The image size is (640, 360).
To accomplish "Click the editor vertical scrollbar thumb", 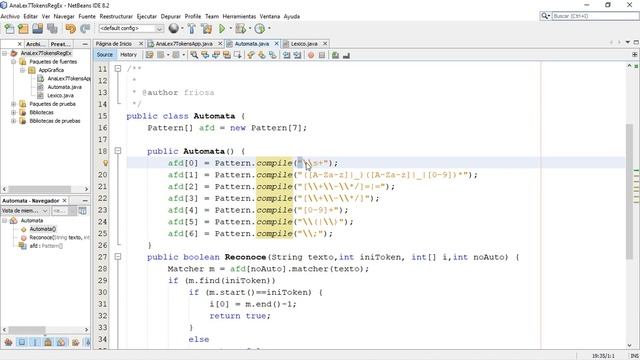I will pyautogui.click(x=629, y=192).
